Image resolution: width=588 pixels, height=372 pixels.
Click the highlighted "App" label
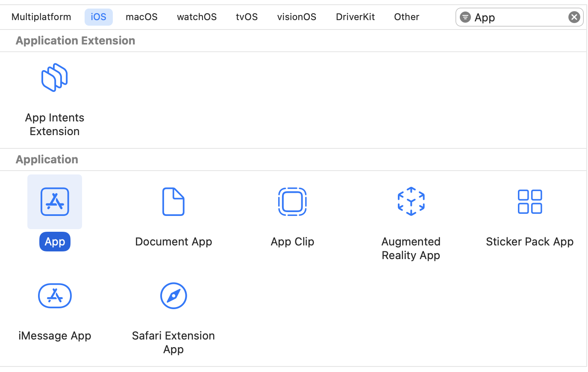55,242
